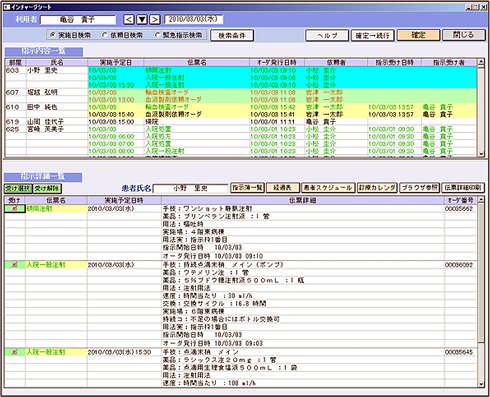Toggle the 受け checkbox for order 00035662
The width and height of the screenshot is (490, 397).
tap(14, 209)
